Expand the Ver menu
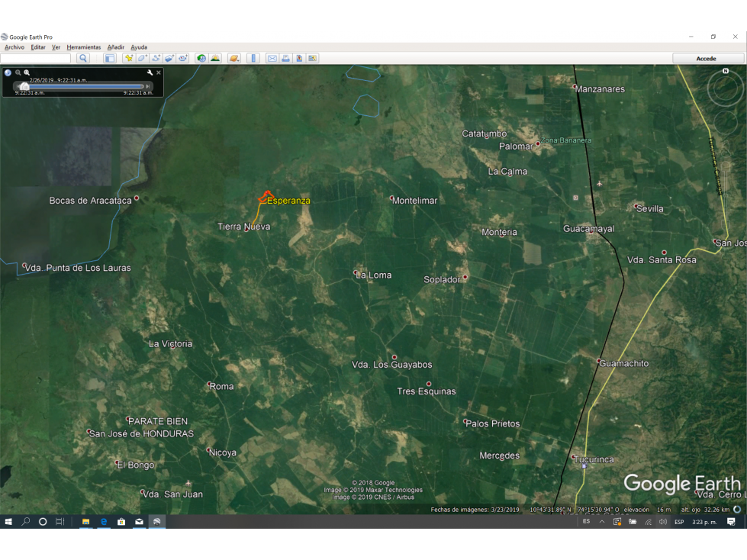747x560 pixels. 56,47
